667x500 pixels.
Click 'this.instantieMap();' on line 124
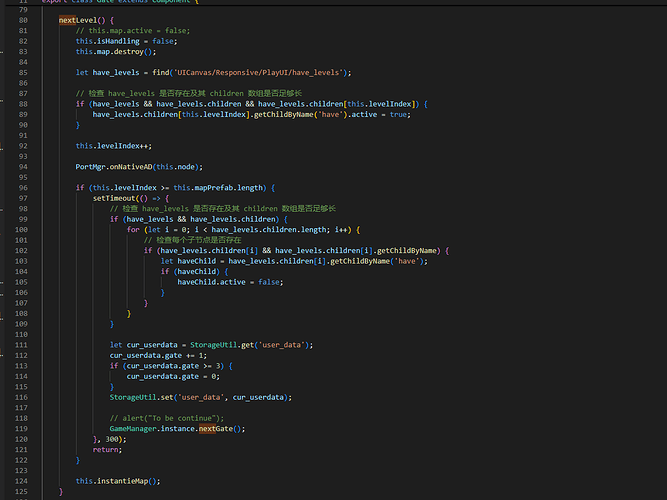[118, 481]
